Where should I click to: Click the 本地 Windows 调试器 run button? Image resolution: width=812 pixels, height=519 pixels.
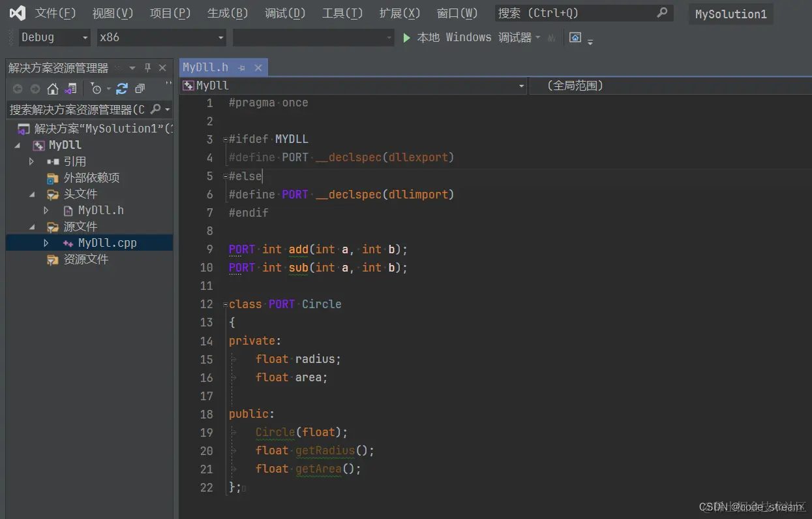(x=467, y=38)
